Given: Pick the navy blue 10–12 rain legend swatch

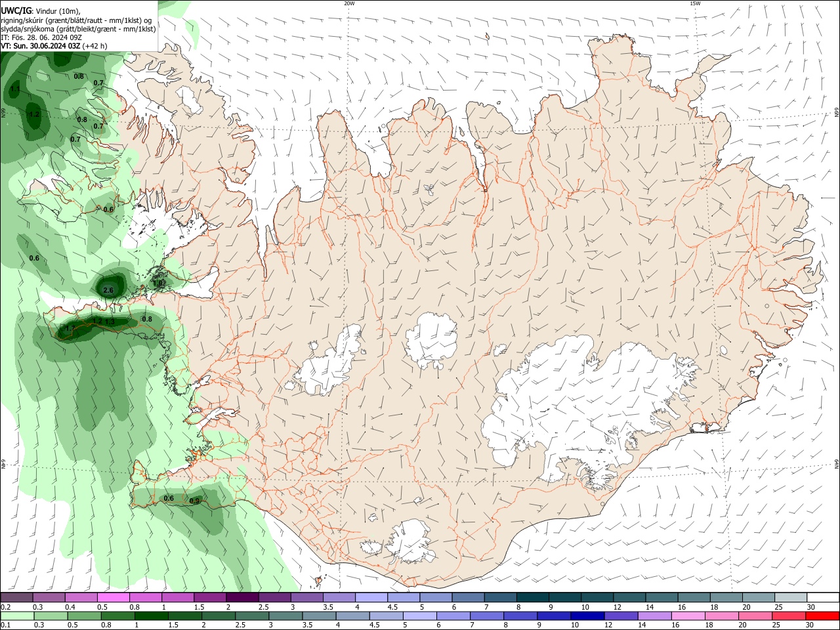Looking at the screenshot, I should 587,616.
